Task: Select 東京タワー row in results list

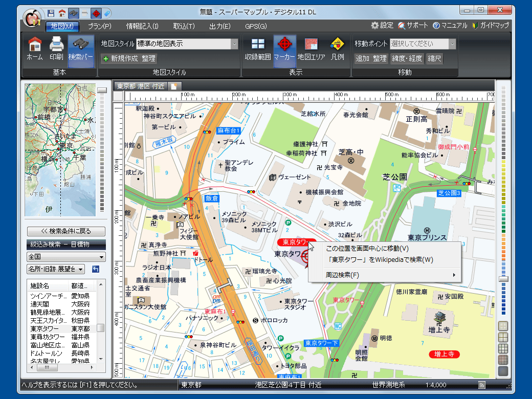Action: pos(62,329)
